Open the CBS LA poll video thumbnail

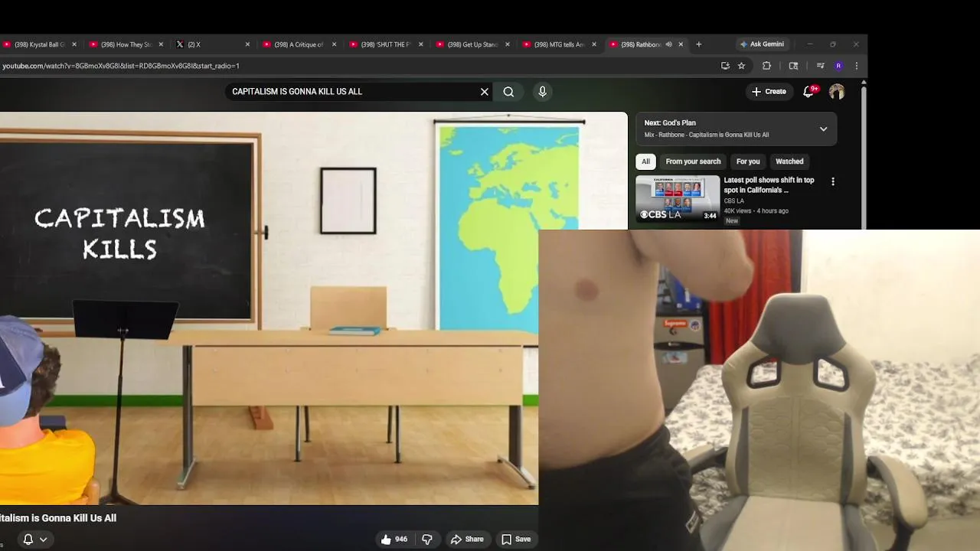pos(678,199)
